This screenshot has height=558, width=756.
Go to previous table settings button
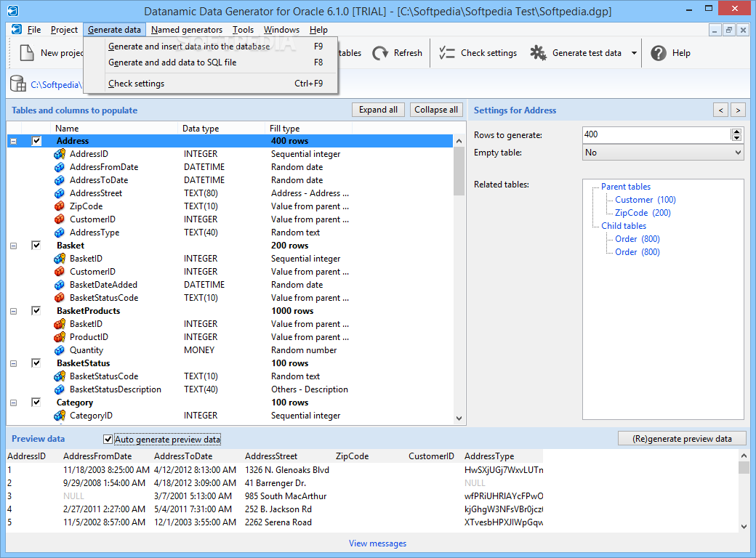click(721, 110)
